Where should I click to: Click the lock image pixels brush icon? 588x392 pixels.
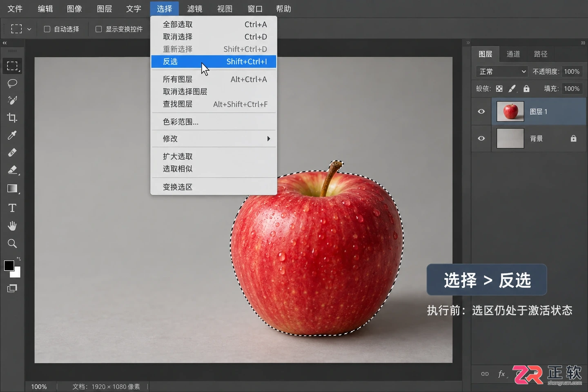[512, 89]
